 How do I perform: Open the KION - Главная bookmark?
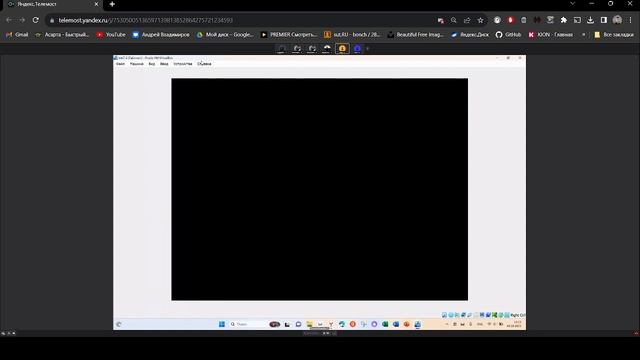pos(551,35)
